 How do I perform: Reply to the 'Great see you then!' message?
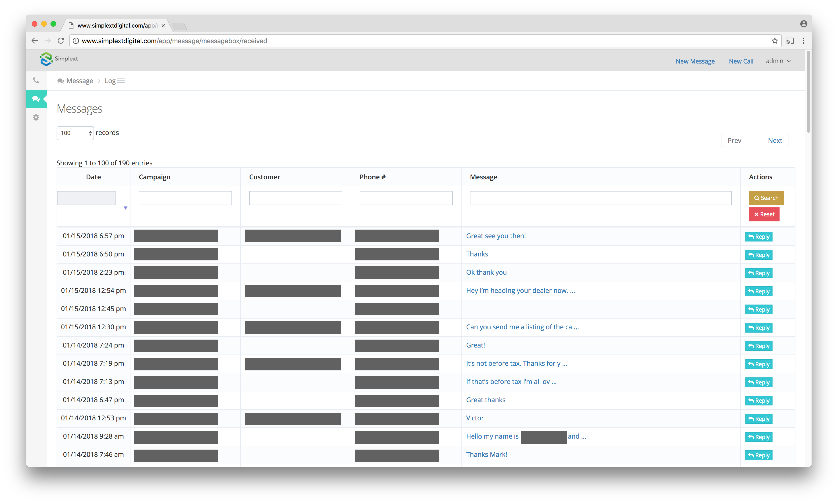tap(759, 237)
